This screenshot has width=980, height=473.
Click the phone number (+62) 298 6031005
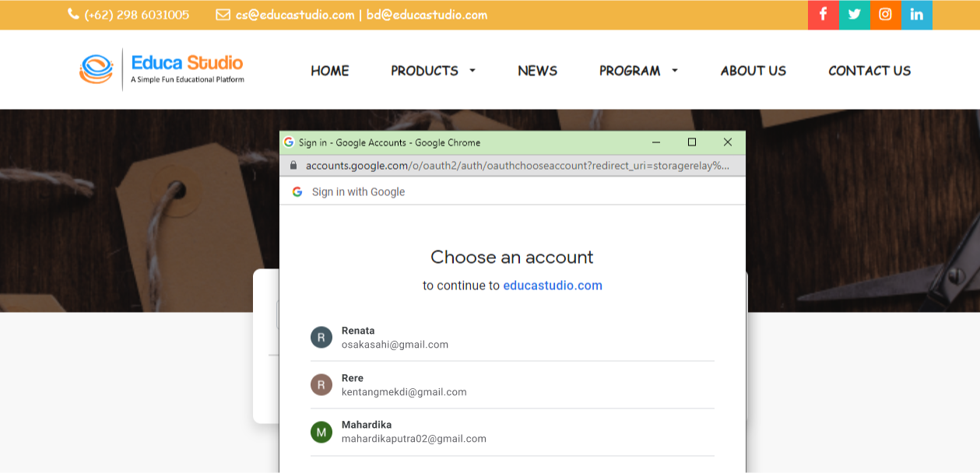click(137, 15)
